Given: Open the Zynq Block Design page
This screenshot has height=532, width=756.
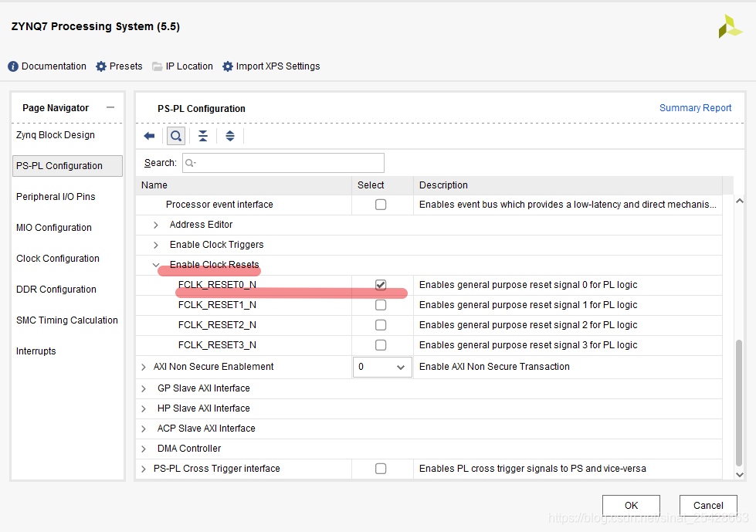Looking at the screenshot, I should pyautogui.click(x=56, y=135).
